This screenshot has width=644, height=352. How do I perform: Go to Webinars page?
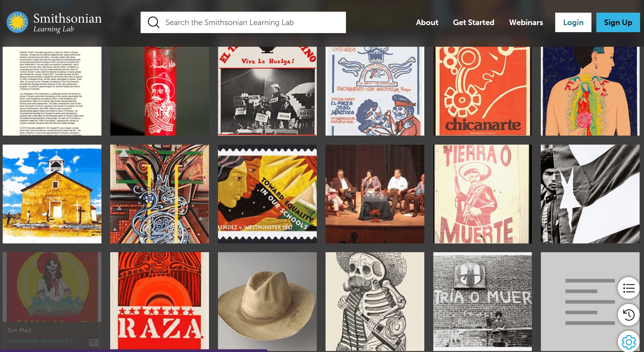526,22
